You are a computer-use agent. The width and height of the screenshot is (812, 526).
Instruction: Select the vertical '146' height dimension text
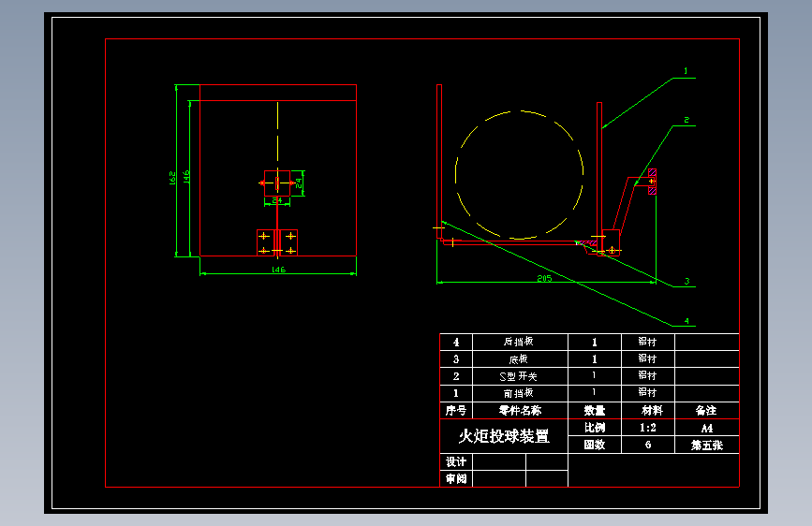tap(186, 176)
